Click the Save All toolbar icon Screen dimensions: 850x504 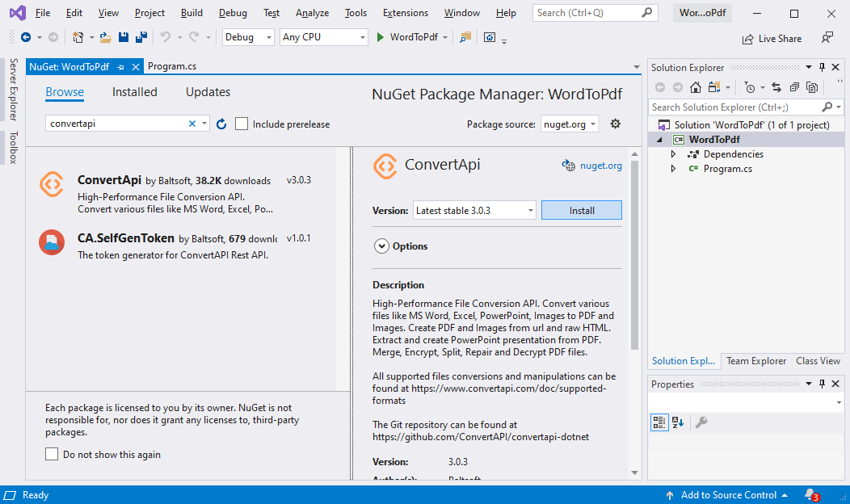[142, 37]
